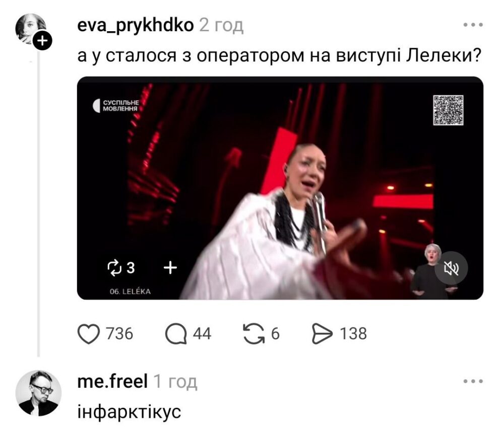Image resolution: width=504 pixels, height=439 pixels.
Task: Tap the reply text інфарктікус
Action: 129,411
